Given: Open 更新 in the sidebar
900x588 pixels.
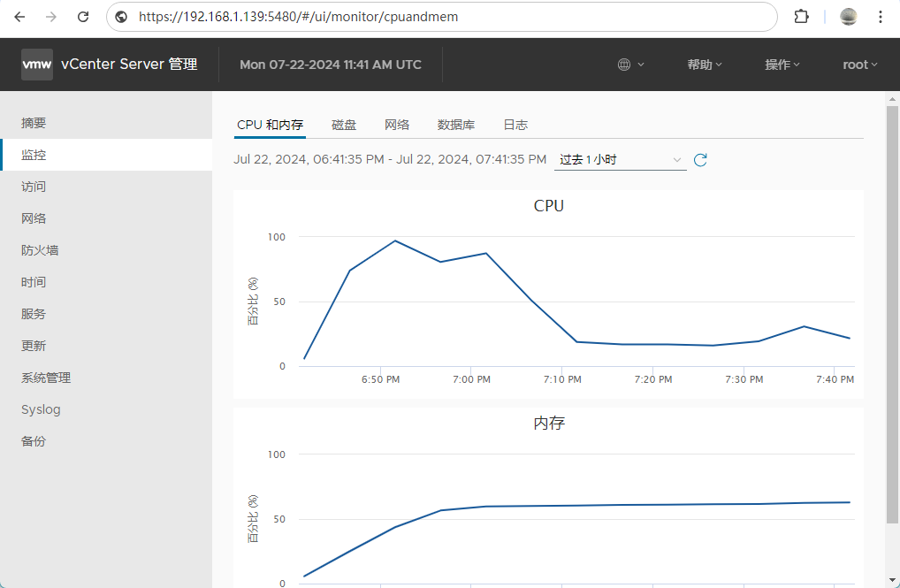Looking at the screenshot, I should (x=106, y=346).
